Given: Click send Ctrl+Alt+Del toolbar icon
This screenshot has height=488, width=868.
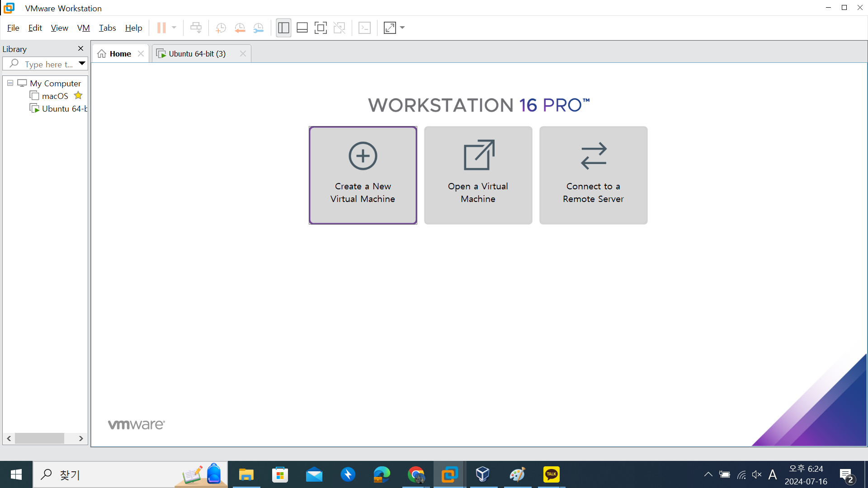Looking at the screenshot, I should coord(196,28).
